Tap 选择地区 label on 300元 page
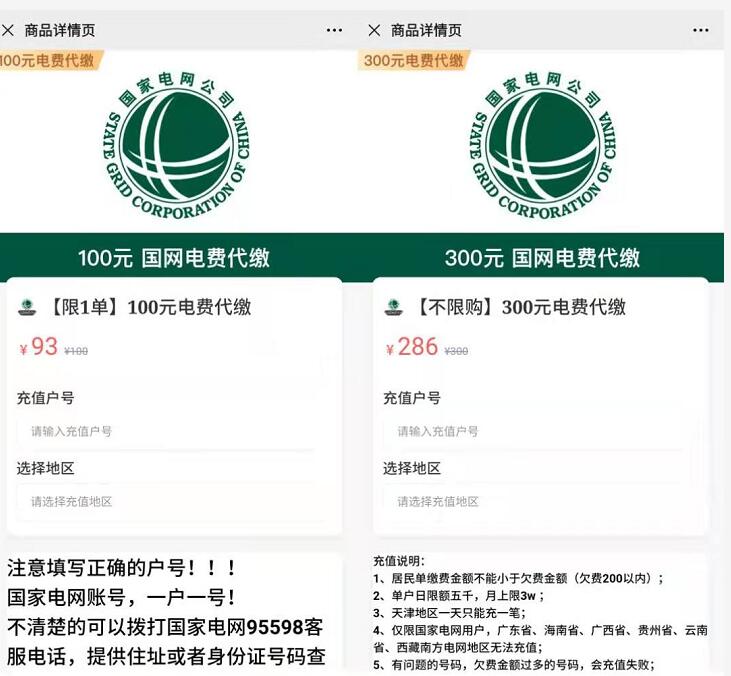 click(412, 468)
